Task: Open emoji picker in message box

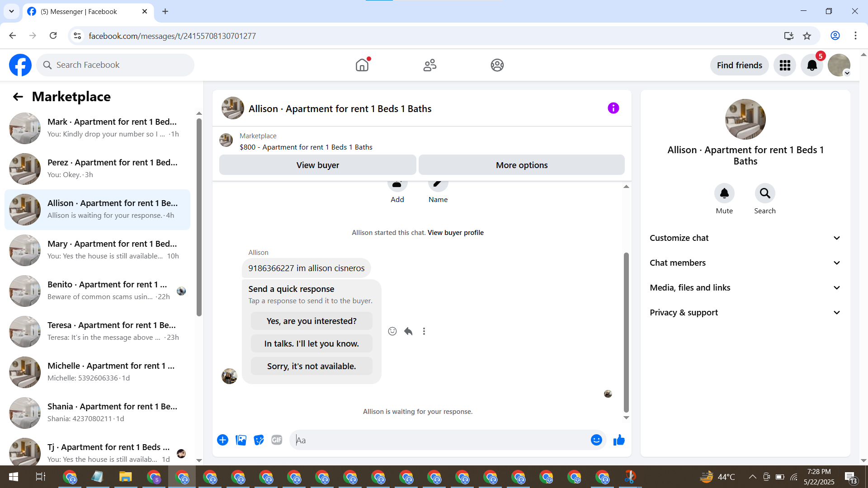Action: [596, 440]
